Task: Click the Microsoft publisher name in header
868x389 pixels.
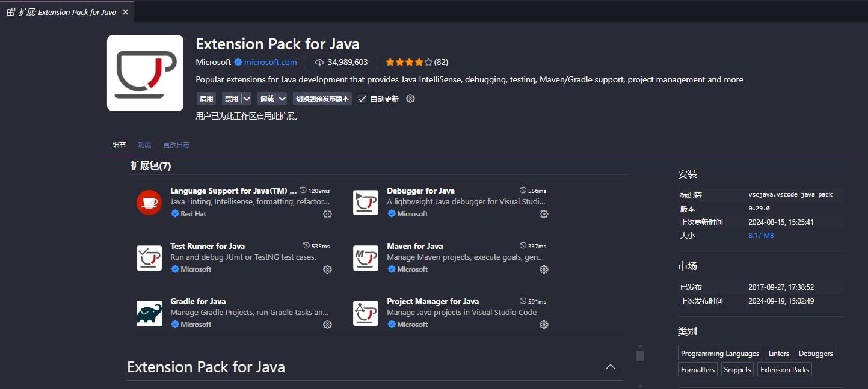Action: point(214,62)
